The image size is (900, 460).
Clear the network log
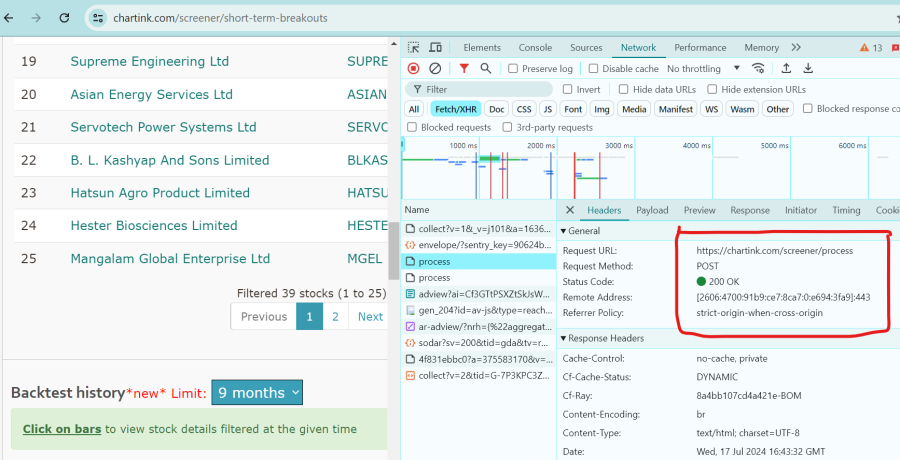point(435,68)
